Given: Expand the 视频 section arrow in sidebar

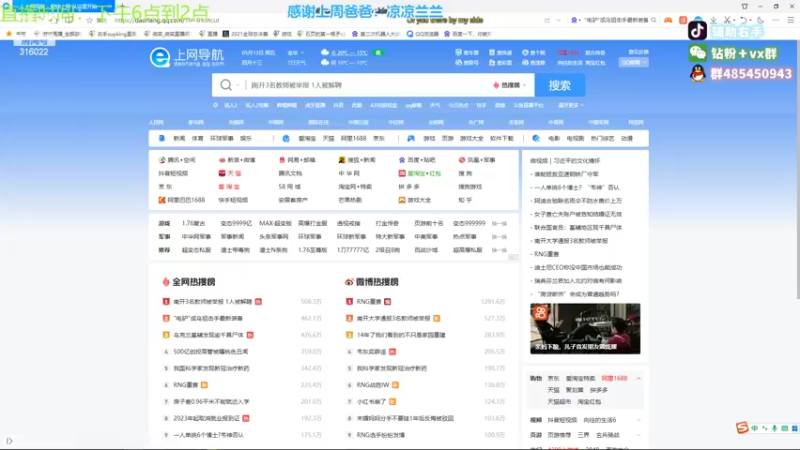Looking at the screenshot, I should click(x=639, y=420).
